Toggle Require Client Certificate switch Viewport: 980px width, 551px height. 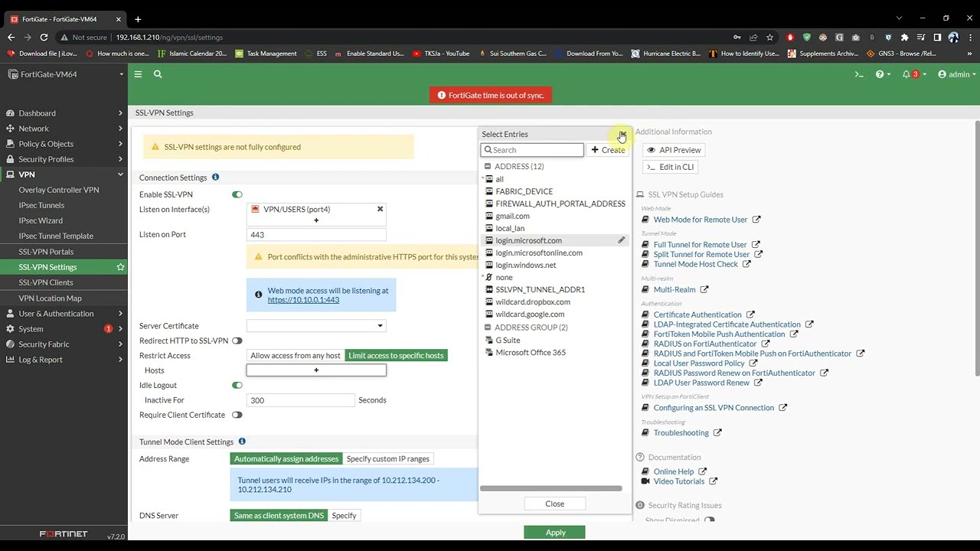click(x=237, y=415)
